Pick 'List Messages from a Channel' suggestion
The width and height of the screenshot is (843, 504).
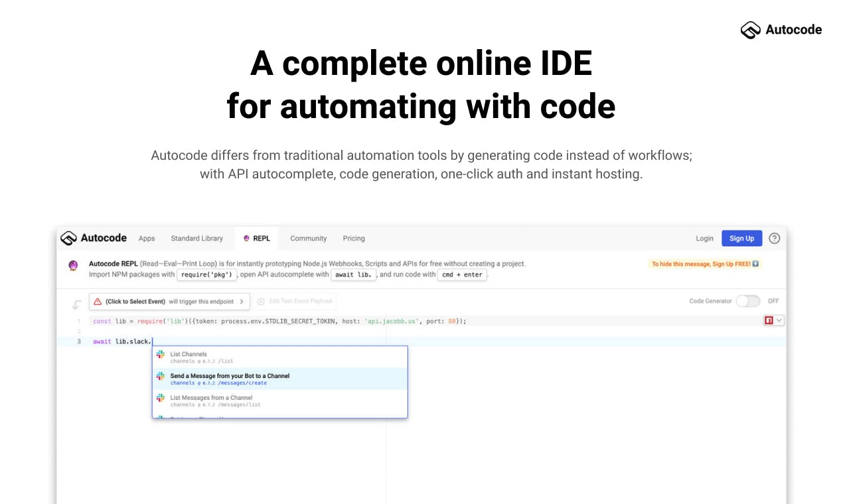pos(279,401)
